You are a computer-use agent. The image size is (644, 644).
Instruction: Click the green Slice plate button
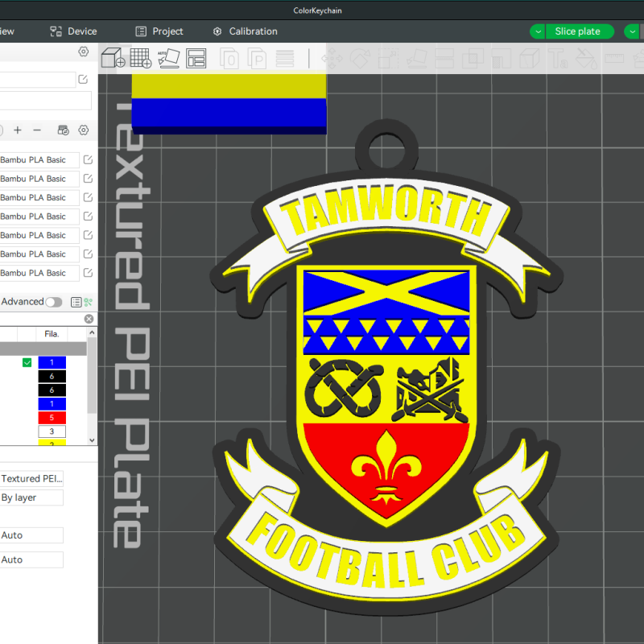(x=580, y=31)
